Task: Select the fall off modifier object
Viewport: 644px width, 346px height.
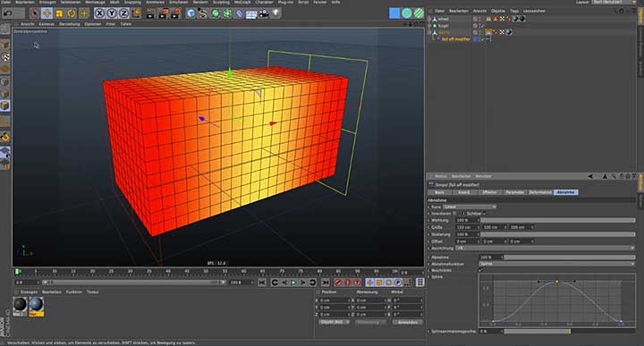Action: 456,39
